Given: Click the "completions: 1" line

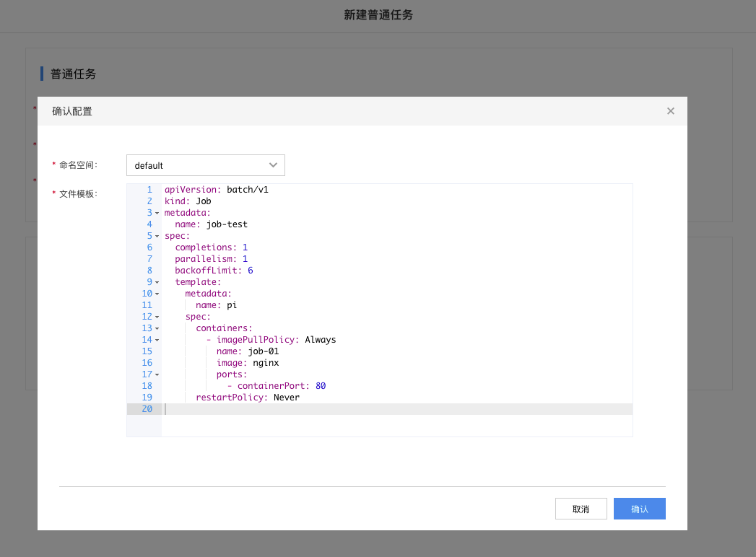Looking at the screenshot, I should [x=211, y=247].
